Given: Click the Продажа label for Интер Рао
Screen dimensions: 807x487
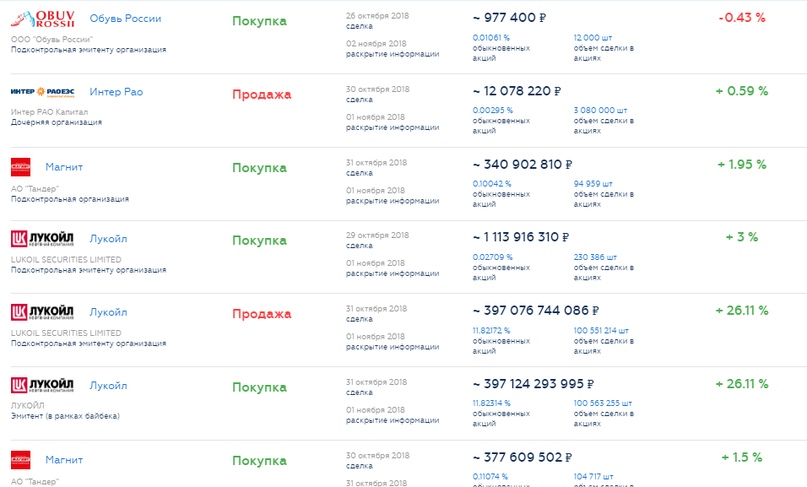Looking at the screenshot, I should click(x=261, y=95).
